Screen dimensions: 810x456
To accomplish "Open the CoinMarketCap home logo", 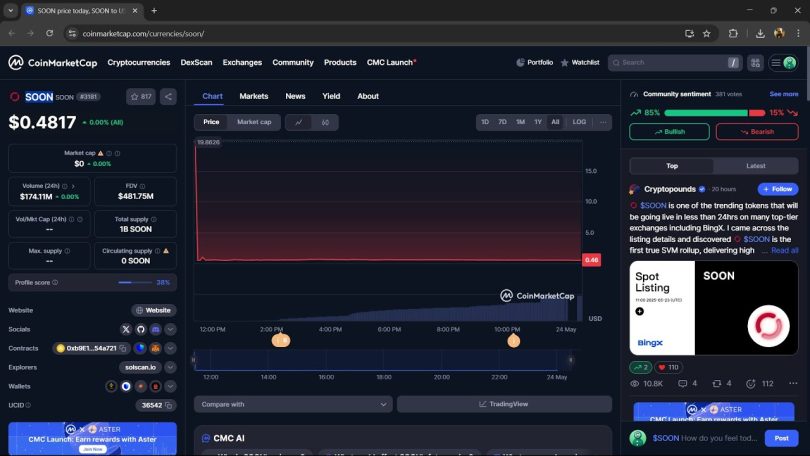I will tap(53, 62).
